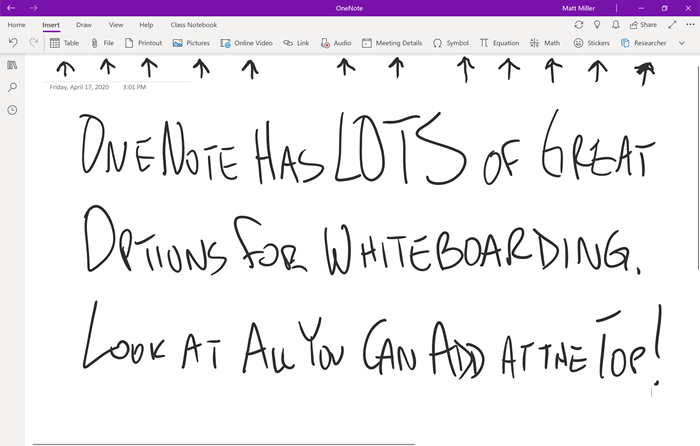Show notebook navigation from the sidebar
Screen dimensions: 700x446
coord(12,65)
